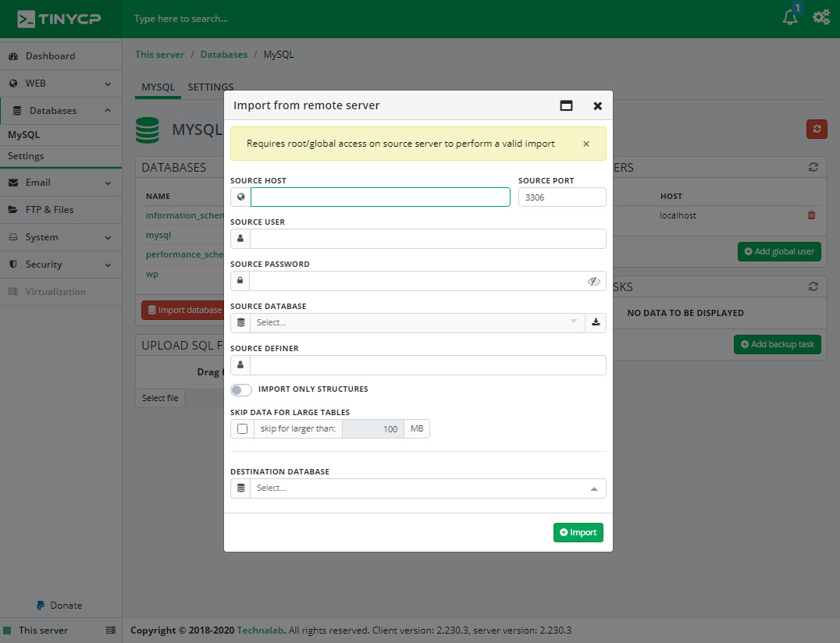Click the user icon beside Source User

[240, 239]
